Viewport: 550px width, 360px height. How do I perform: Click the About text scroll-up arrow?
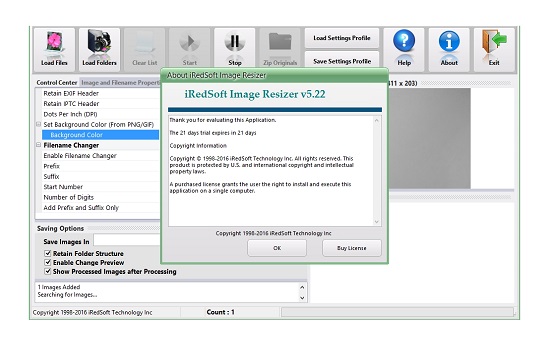click(x=376, y=120)
